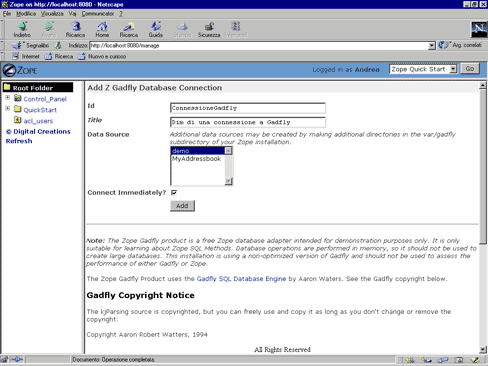The width and height of the screenshot is (488, 366).
Task: Go to Home in the toolbar
Action: [x=102, y=26]
